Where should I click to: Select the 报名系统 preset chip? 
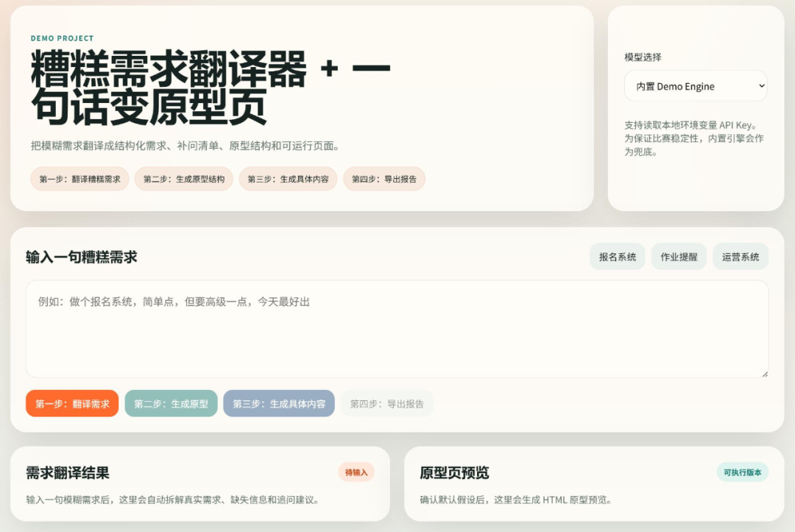point(618,256)
